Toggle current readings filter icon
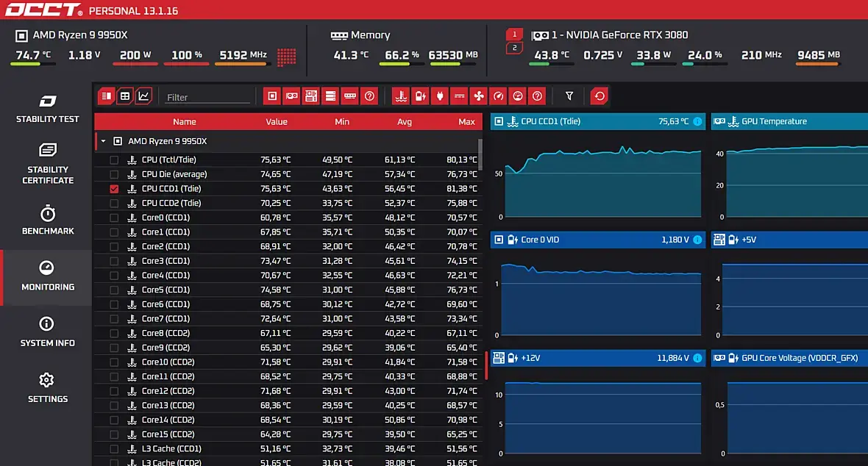Screen dimensions: 868x466 click(459, 96)
